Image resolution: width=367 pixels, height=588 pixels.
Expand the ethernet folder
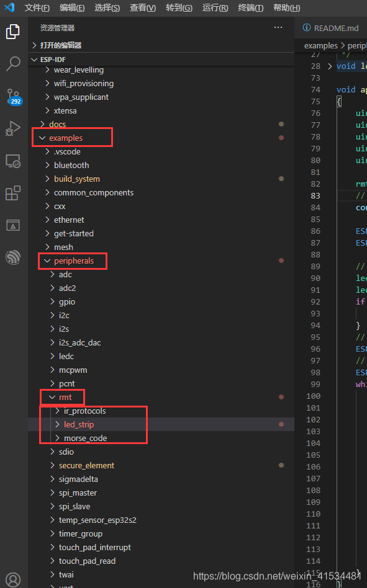point(161,220)
